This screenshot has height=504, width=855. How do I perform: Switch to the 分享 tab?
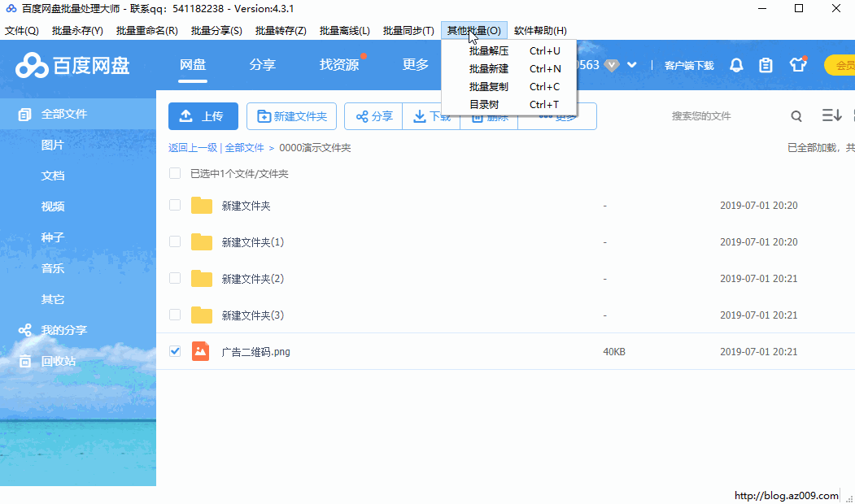(x=263, y=65)
